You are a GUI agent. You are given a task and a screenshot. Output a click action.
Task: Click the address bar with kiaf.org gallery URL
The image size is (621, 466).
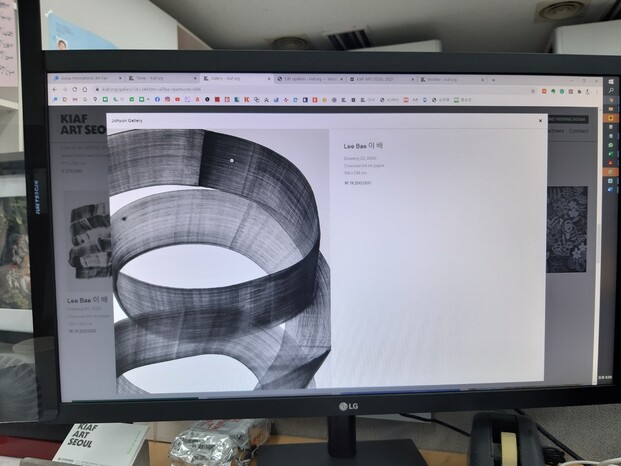click(313, 90)
